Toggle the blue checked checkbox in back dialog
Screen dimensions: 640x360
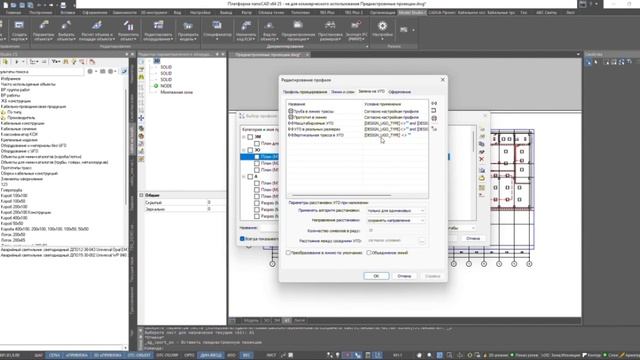point(242,238)
